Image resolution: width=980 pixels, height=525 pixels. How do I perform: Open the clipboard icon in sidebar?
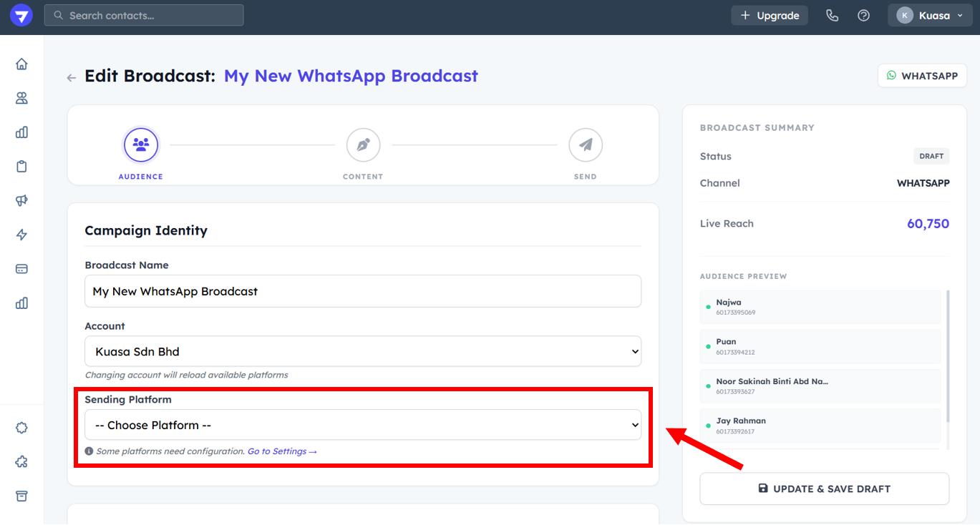(x=21, y=167)
